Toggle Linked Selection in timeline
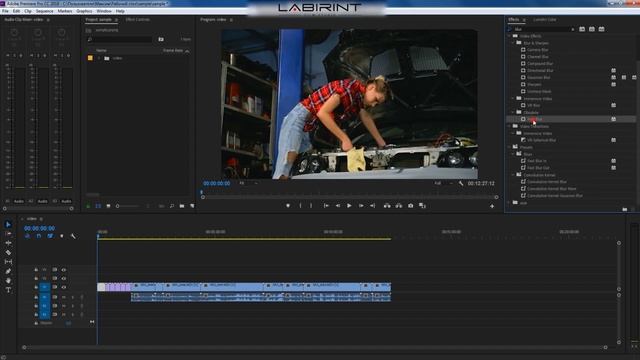 point(50,236)
